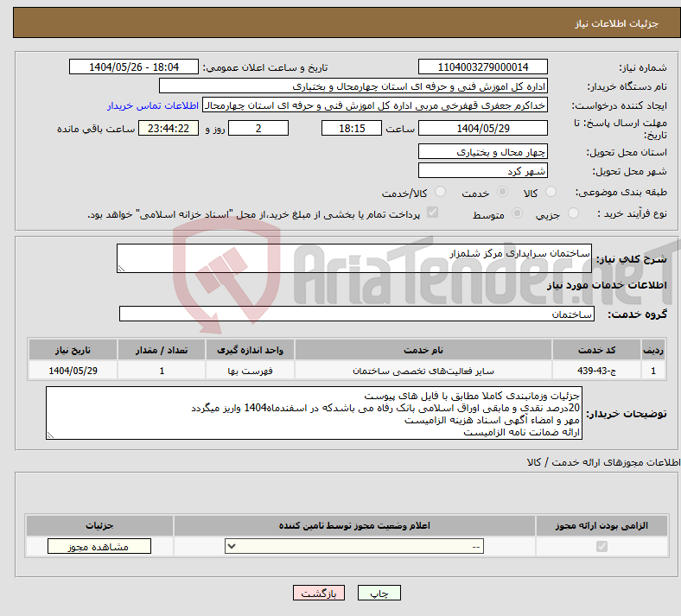Toggle the اسناد خزانه اسلامی payment checkbox

pyautogui.click(x=433, y=213)
